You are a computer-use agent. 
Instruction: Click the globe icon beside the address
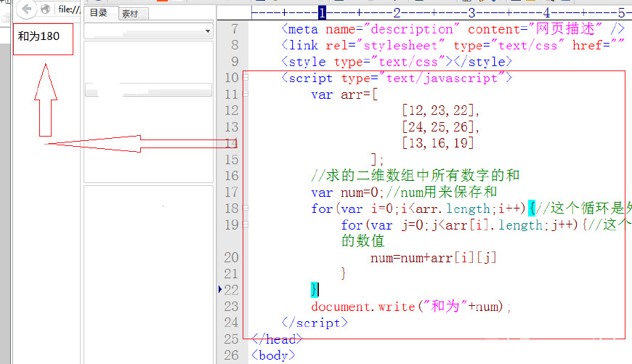[x=46, y=9]
